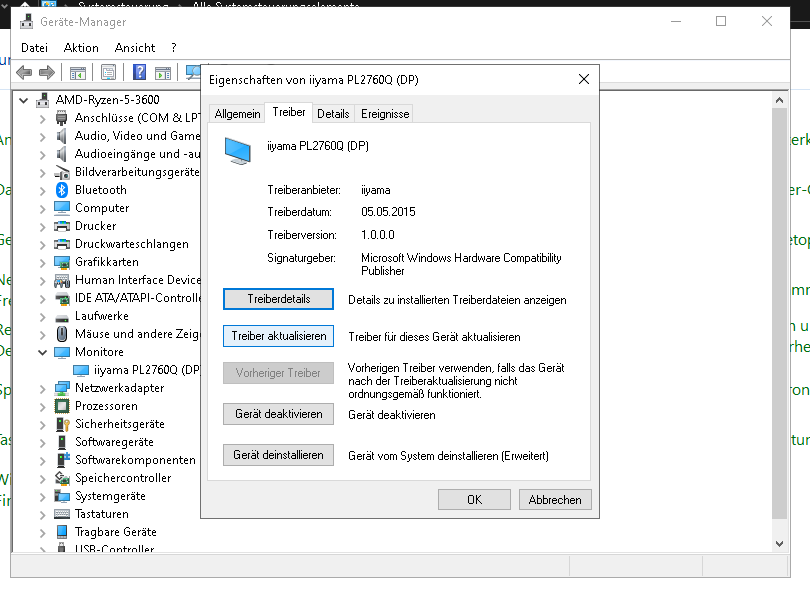
Task: Click the Drucker printer icon
Action: tap(62, 226)
